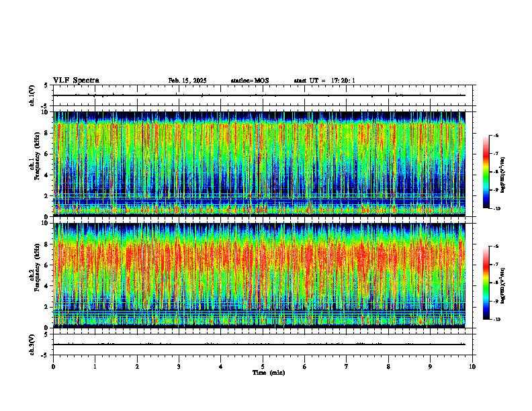Click the ch.1 colorbar log(PSD) unit label
This screenshot has height=411, width=532.
click(503, 175)
